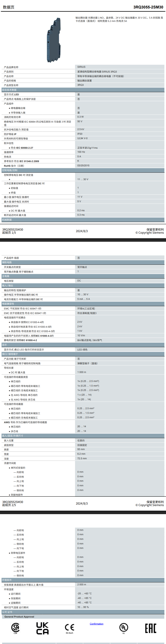
Task: Select the 0.2 ms delay value
Action: (81, 210)
